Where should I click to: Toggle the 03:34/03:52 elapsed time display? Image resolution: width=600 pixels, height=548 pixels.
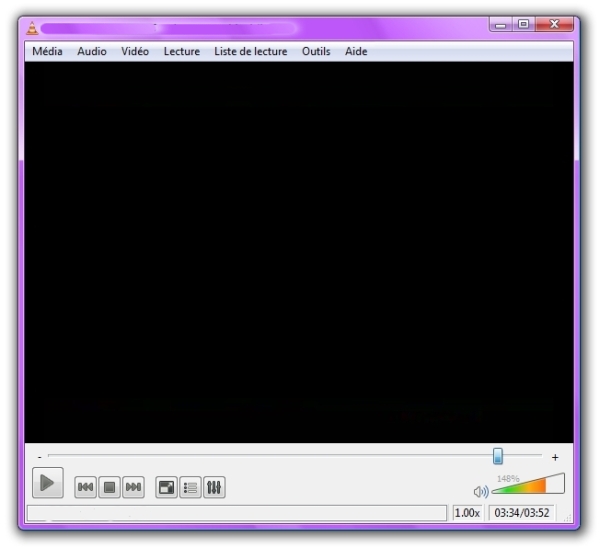(522, 513)
